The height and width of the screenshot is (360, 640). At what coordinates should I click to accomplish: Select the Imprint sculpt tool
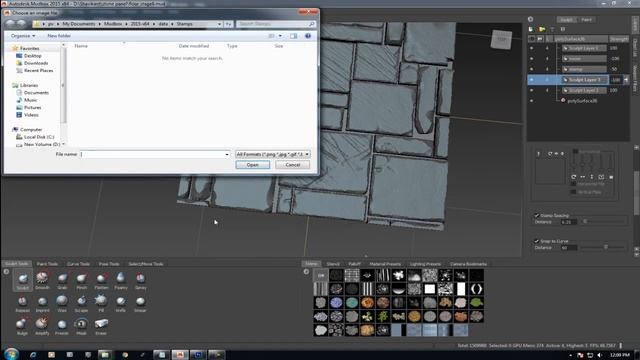[42, 303]
